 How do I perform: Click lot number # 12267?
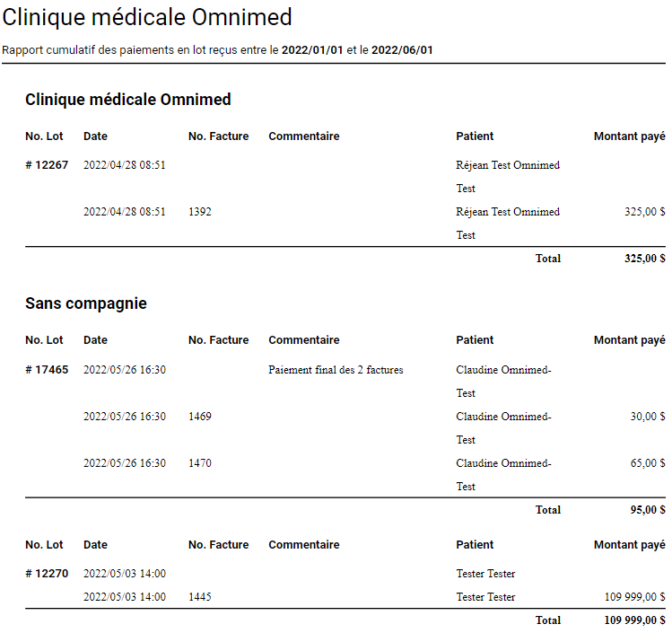coord(47,165)
